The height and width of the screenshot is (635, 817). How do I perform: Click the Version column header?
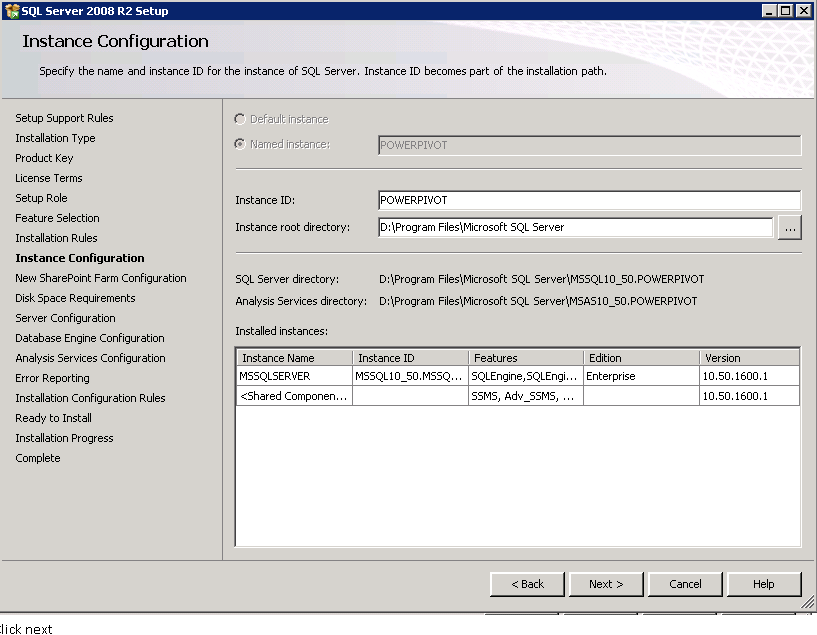tap(749, 358)
